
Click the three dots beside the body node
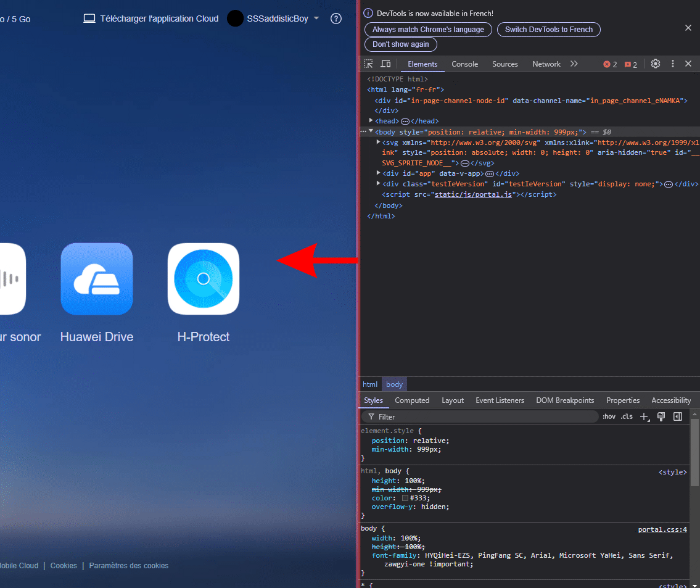click(x=363, y=131)
